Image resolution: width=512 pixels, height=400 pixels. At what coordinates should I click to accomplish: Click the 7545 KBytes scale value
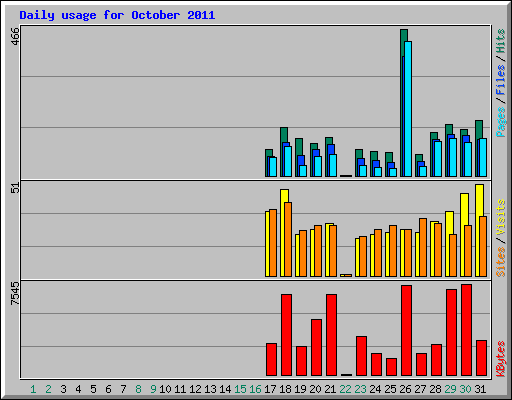15,293
